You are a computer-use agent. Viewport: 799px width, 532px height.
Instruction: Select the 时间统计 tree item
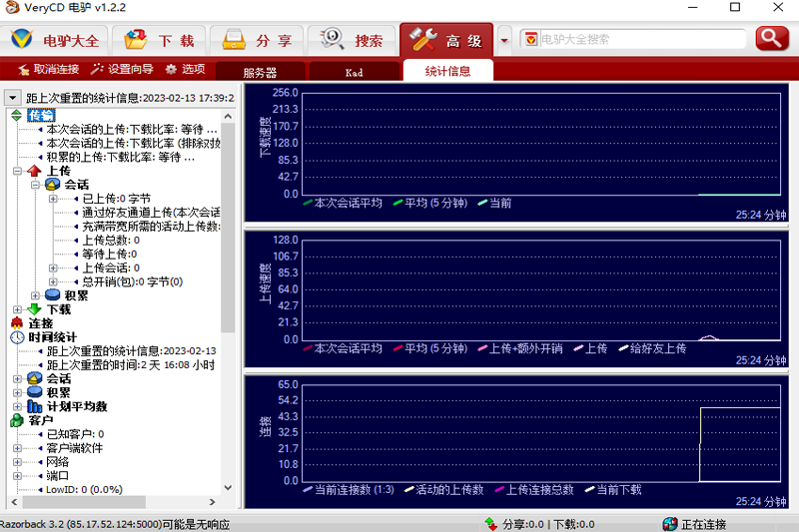pyautogui.click(x=52, y=337)
